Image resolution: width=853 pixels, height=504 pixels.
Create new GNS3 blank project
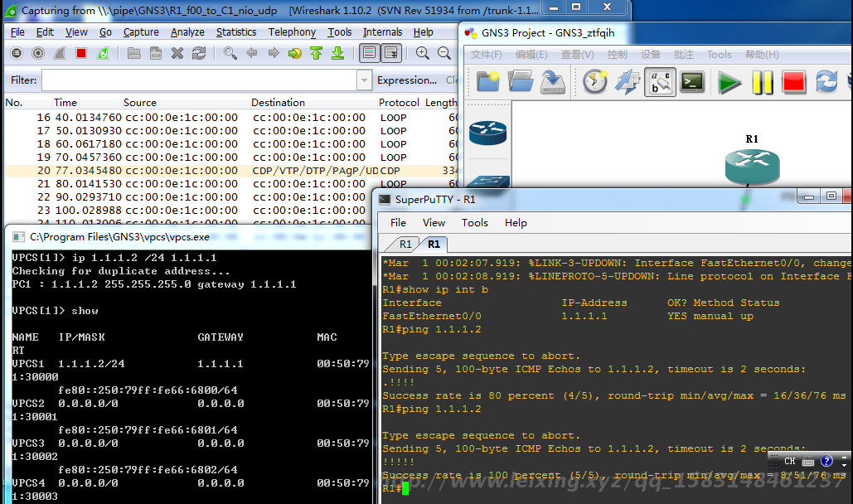click(488, 82)
